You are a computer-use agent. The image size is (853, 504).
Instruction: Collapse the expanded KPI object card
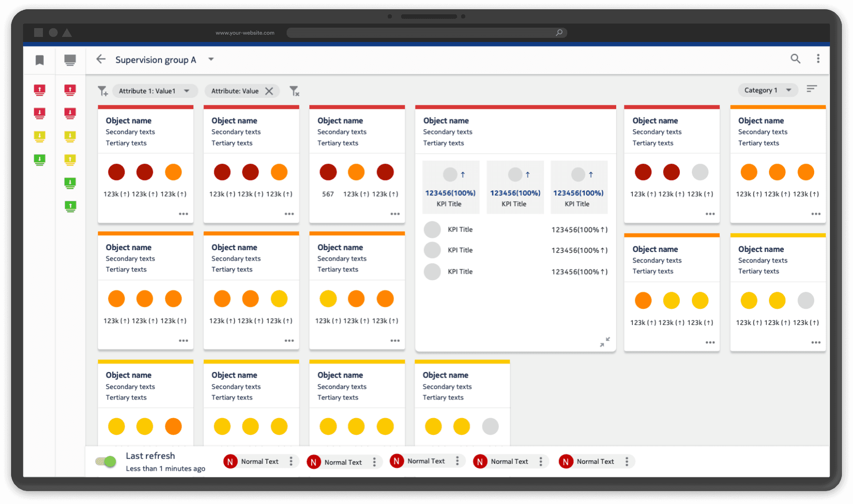[x=606, y=342]
